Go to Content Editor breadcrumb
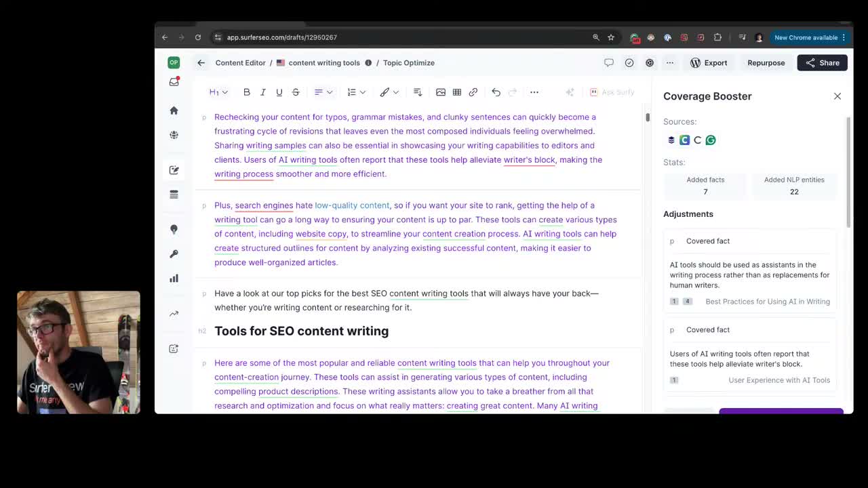Image resolution: width=868 pixels, height=488 pixels. 241,63
